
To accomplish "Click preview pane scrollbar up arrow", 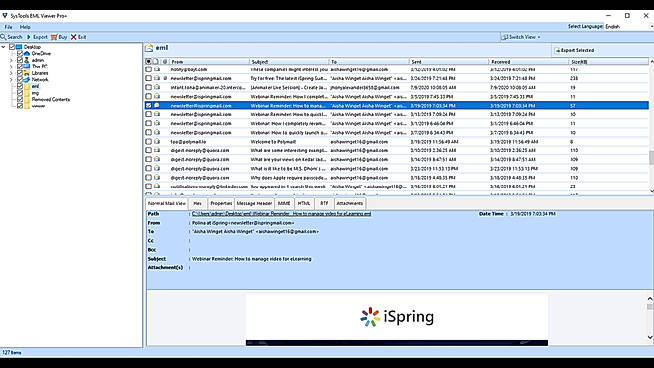I will pos(650,299).
